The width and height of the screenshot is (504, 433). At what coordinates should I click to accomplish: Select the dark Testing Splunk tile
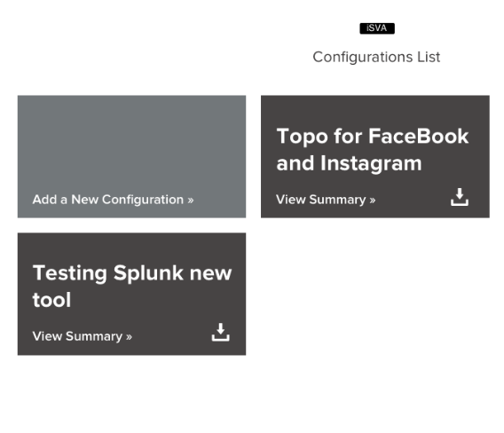point(132,294)
